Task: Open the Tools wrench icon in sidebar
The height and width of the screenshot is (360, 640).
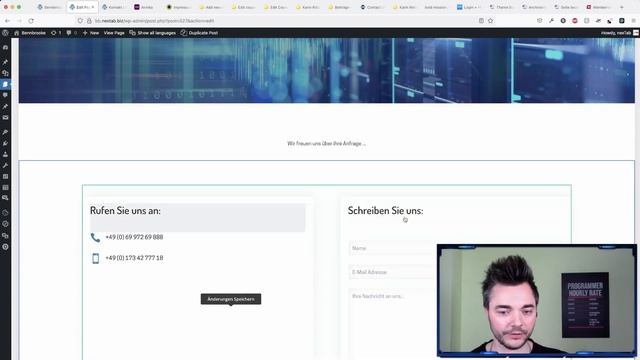Action: 5,165
